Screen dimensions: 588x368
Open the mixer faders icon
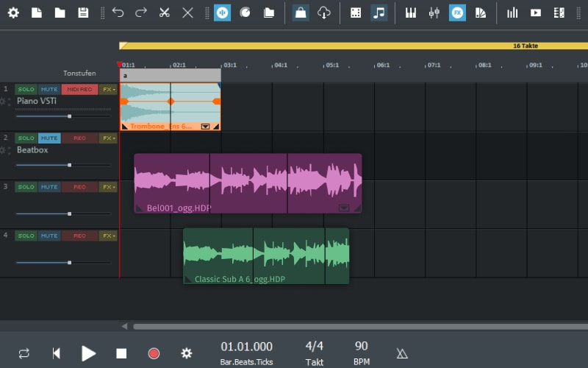[434, 13]
